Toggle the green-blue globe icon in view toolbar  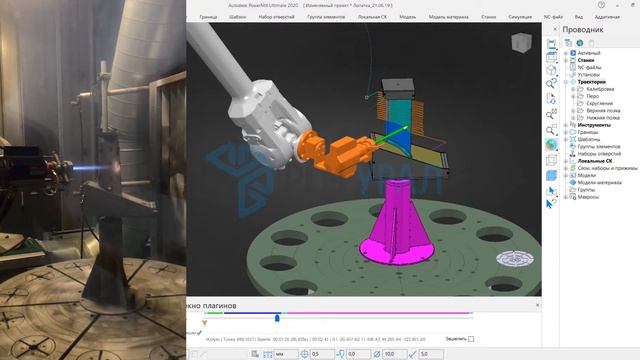pyautogui.click(x=551, y=144)
